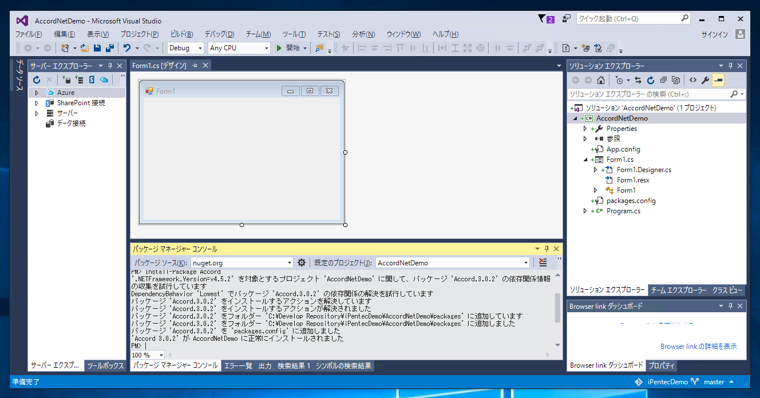Open the 編集(E) menu
This screenshot has width=760, height=398.
coord(64,34)
